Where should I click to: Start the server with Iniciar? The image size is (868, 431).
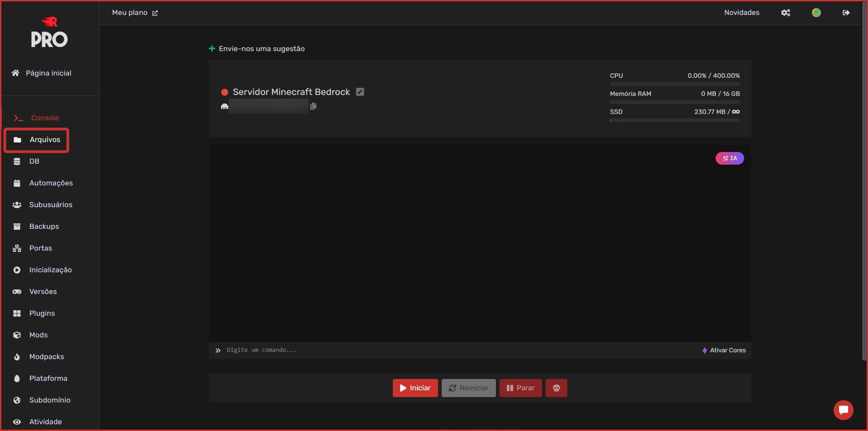click(415, 388)
